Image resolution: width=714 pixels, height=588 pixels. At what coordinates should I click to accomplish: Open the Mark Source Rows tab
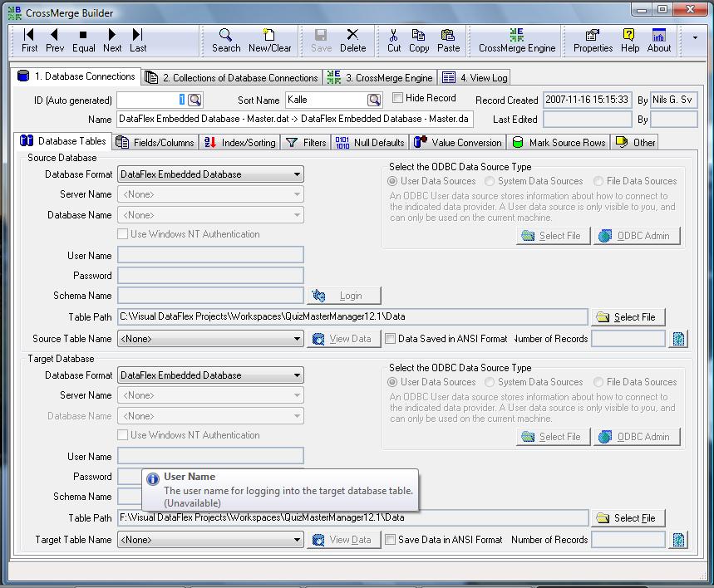point(559,143)
